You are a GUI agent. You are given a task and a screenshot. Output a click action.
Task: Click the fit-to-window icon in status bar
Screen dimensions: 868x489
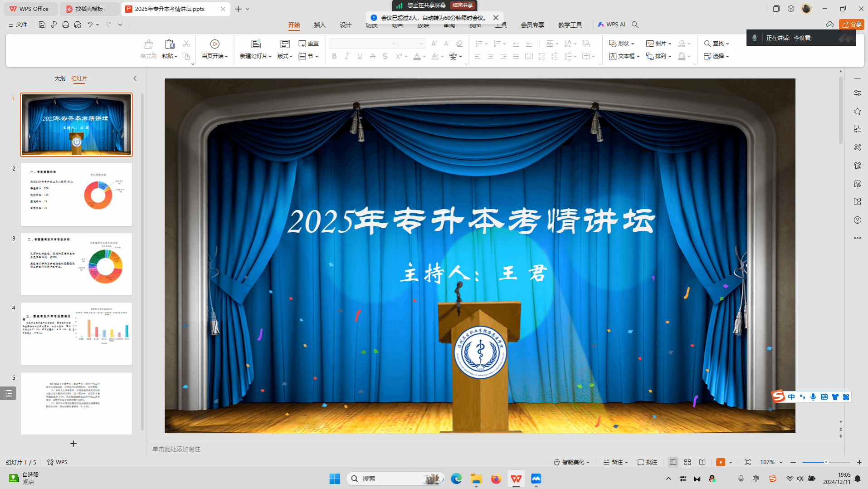(747, 462)
